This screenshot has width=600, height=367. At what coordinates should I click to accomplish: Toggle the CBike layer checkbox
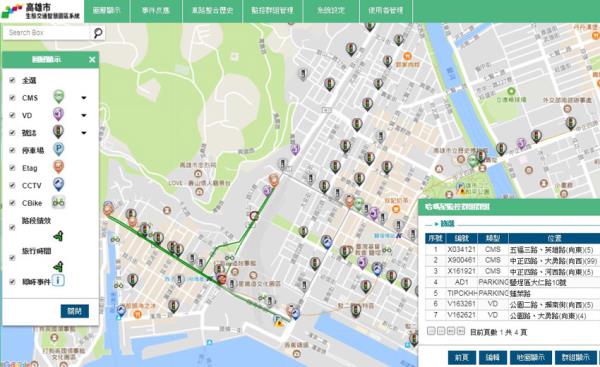pyautogui.click(x=12, y=203)
